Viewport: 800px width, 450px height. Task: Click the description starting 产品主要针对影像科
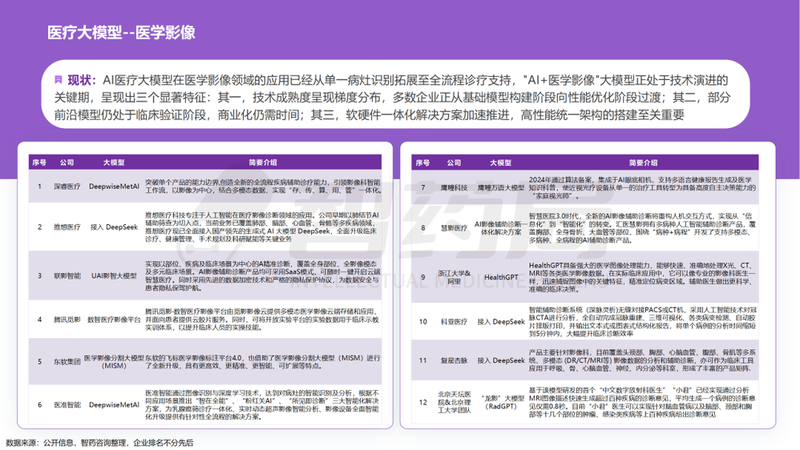[x=642, y=361]
